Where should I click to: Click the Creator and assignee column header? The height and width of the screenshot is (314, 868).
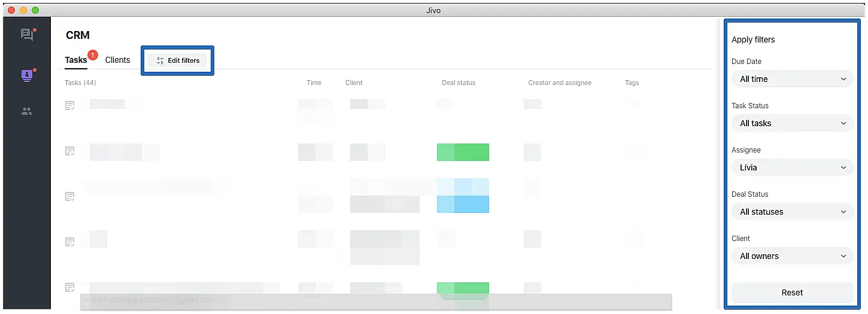(560, 83)
